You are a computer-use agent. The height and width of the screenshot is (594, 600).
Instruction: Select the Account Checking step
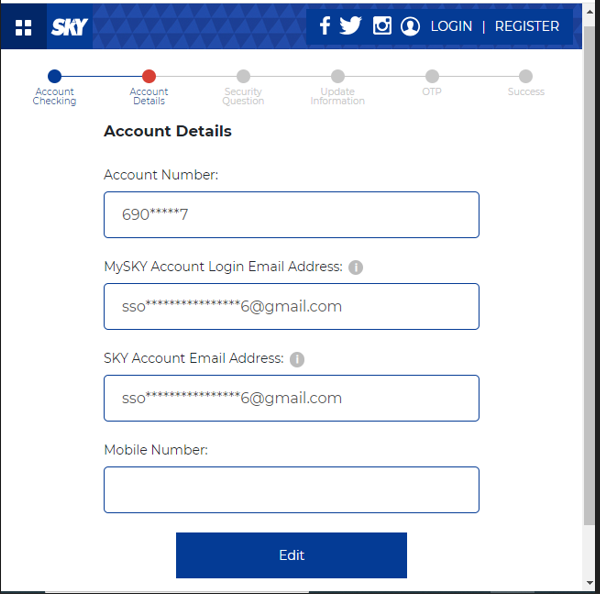coord(54,77)
